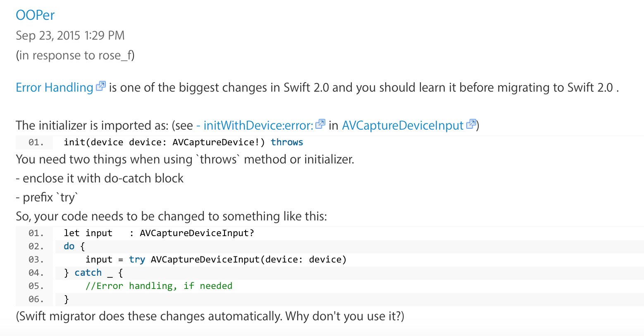Viewport: 644px width, 336px height.
Task: Click the Swift migrator closing remark
Action: point(210,316)
